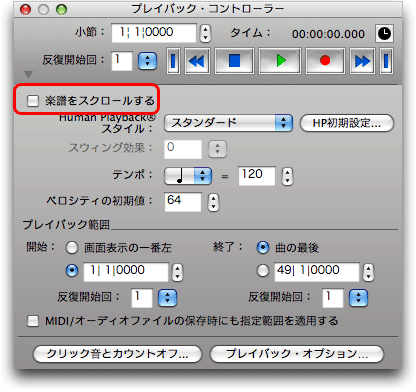The width and height of the screenshot is (416, 392).
Task: Start playback with the green play button
Action: coord(280,61)
